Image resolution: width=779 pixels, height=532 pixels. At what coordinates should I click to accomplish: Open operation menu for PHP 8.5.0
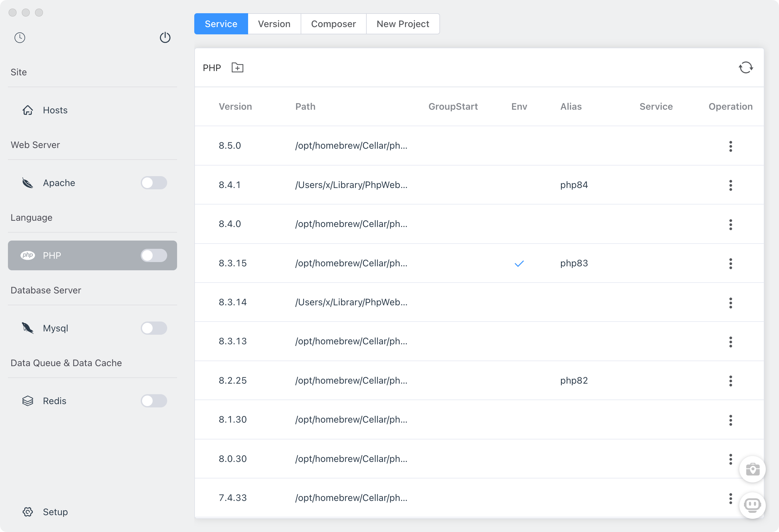click(x=730, y=146)
